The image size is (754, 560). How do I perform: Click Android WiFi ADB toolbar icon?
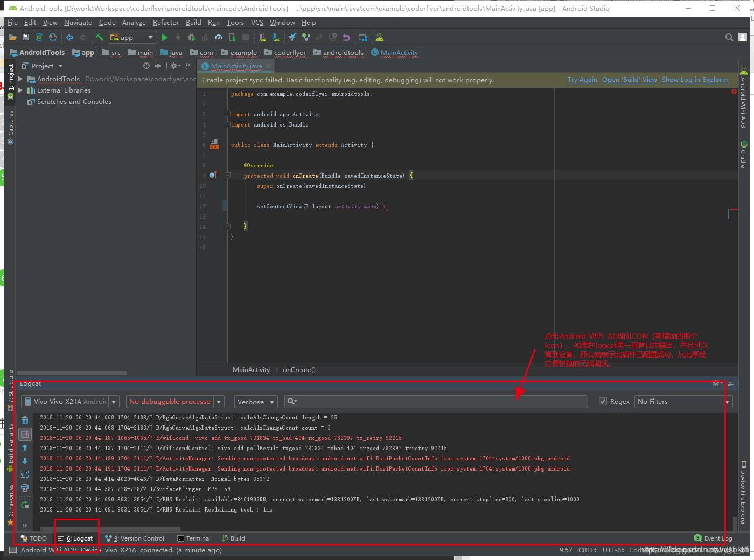coord(380,38)
